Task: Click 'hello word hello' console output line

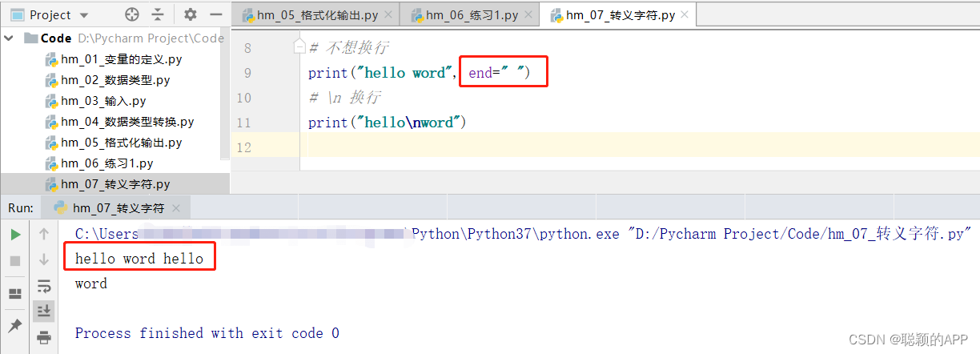Action: pyautogui.click(x=139, y=259)
